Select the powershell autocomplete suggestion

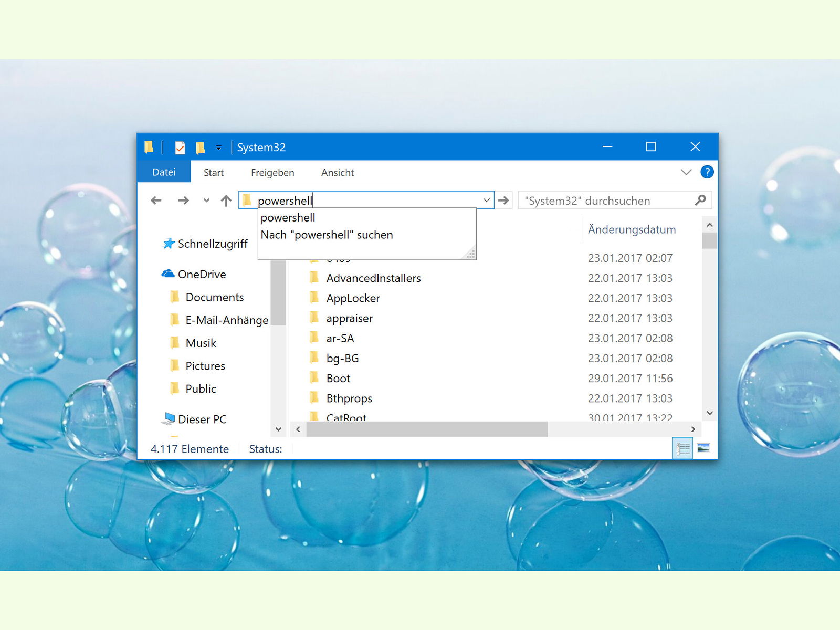pos(367,218)
